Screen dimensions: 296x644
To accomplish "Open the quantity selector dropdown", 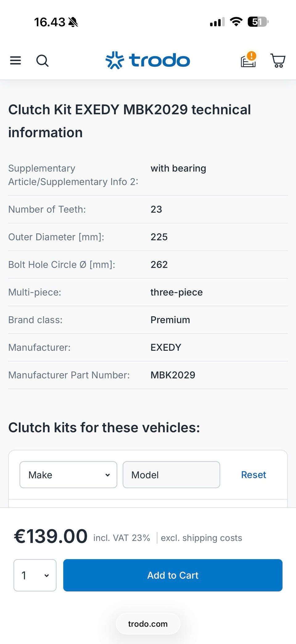I will point(35,575).
